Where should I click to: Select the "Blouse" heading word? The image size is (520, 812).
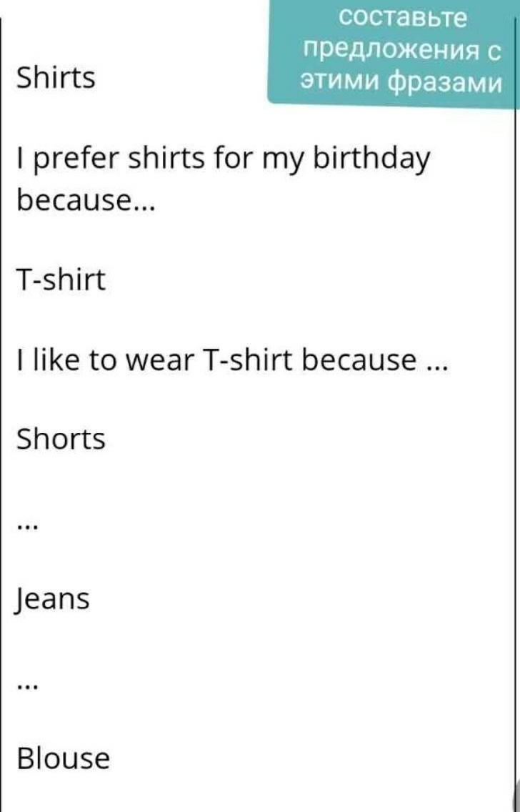point(64,758)
